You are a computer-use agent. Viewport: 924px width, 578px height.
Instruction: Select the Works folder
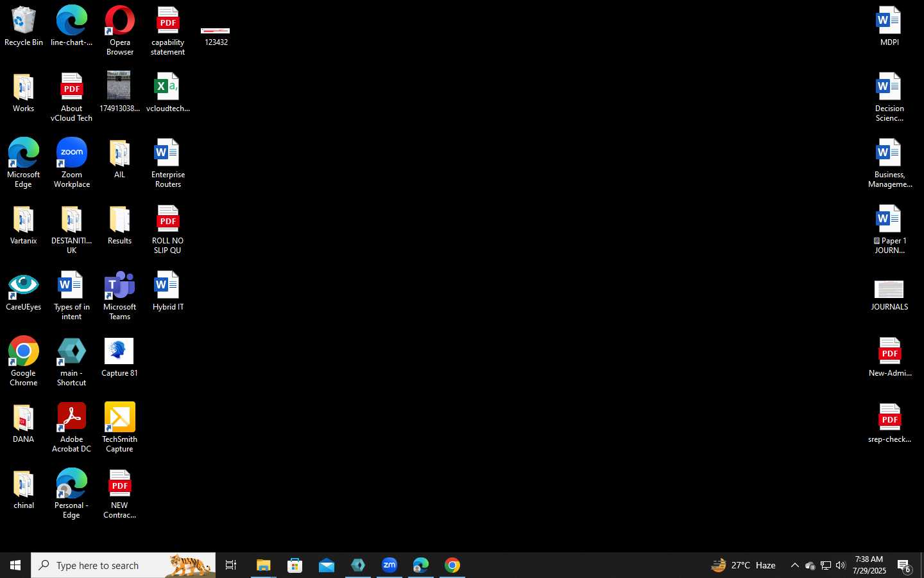[24, 92]
